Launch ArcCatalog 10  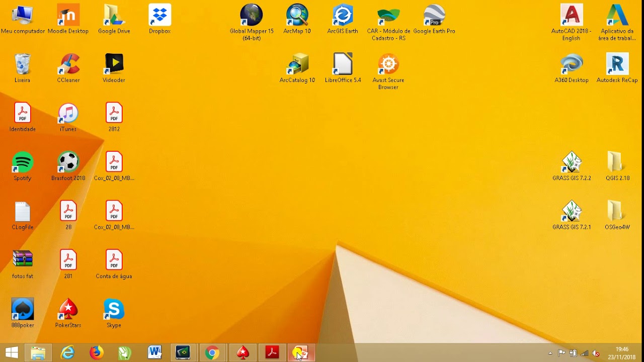point(297,68)
